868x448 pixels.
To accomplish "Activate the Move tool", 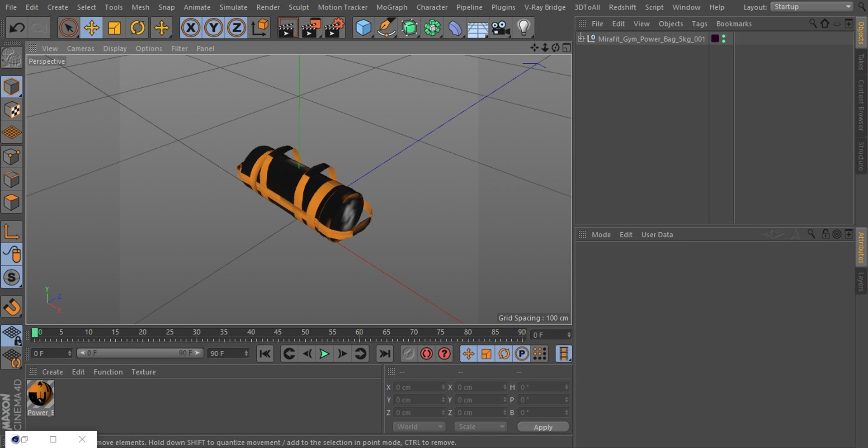I will [91, 28].
